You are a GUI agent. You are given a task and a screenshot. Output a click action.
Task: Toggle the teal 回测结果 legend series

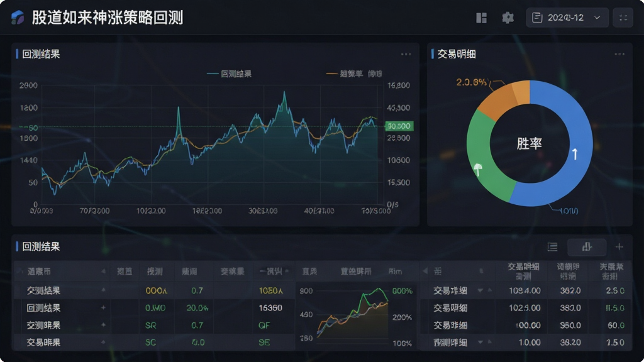tap(229, 74)
